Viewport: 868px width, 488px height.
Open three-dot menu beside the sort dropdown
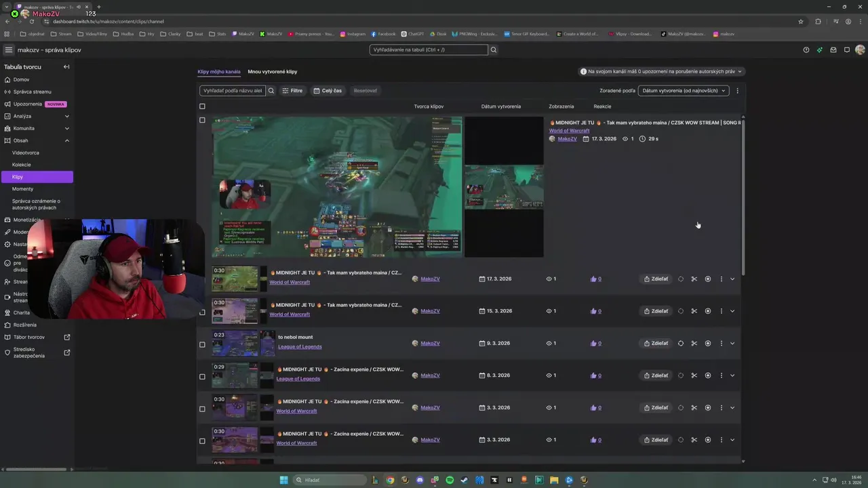point(737,90)
